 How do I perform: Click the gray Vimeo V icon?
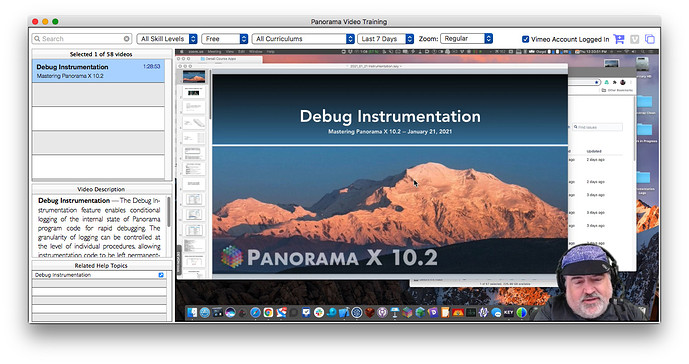pyautogui.click(x=635, y=39)
